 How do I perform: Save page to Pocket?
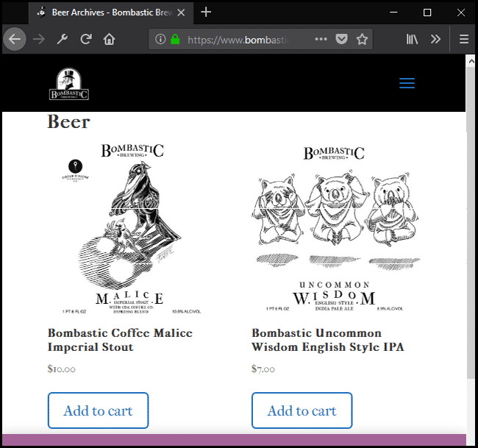tap(341, 39)
